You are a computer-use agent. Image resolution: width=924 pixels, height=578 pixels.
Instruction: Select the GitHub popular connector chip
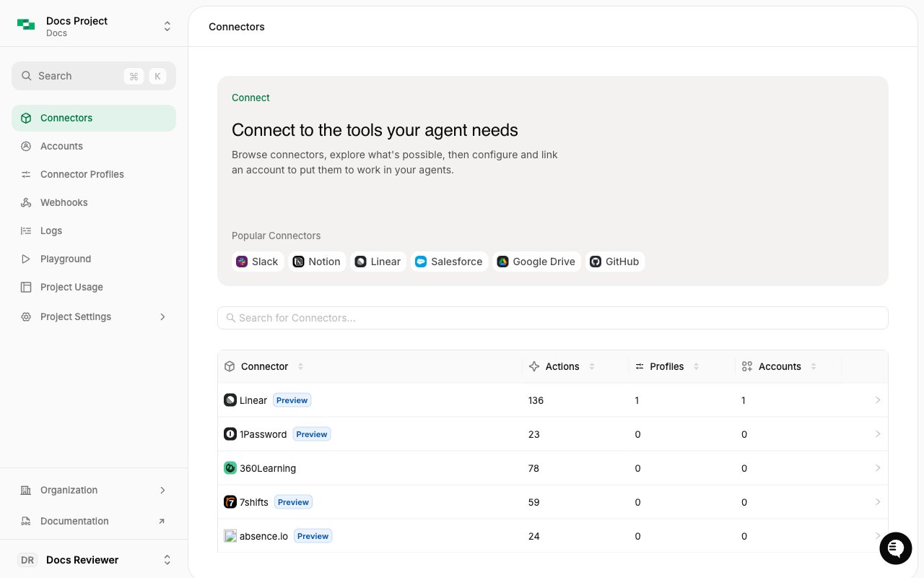click(615, 262)
